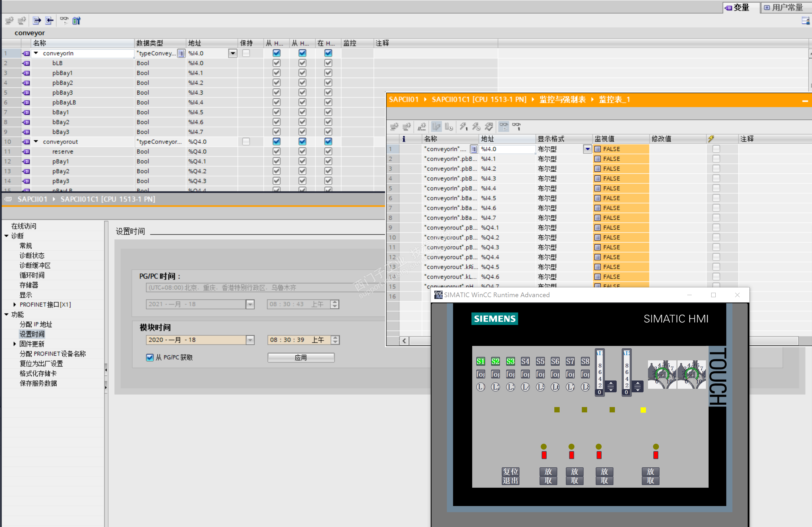Open the 变量 tab
This screenshot has width=812, height=527.
click(x=738, y=7)
